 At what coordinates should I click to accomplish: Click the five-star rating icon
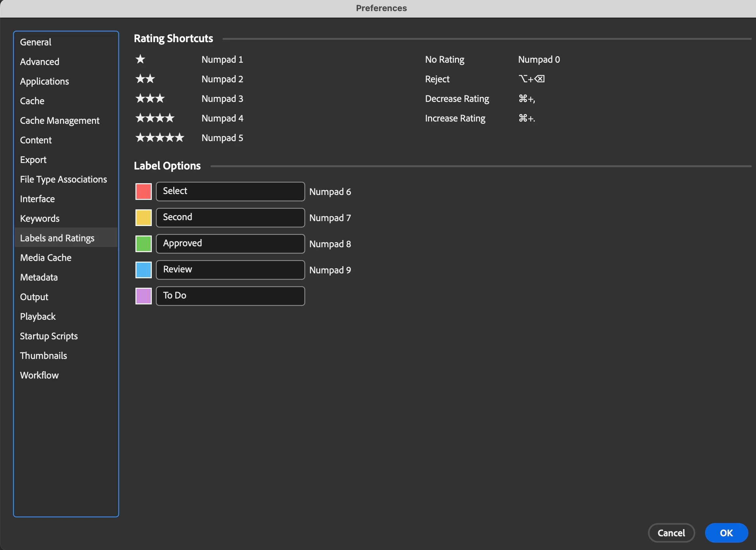click(x=160, y=138)
